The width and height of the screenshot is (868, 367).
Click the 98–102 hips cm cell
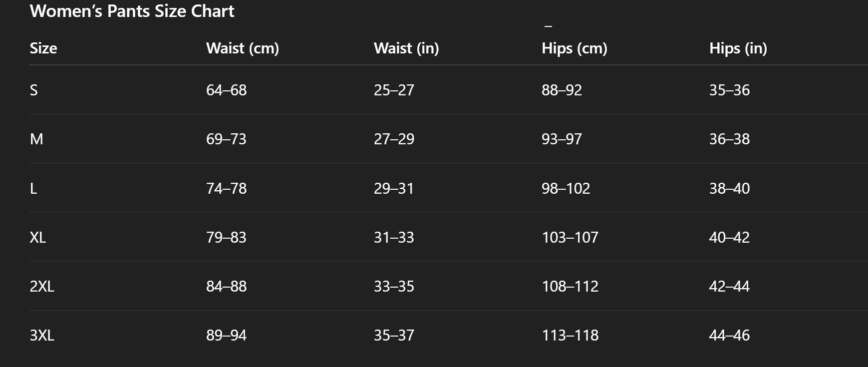tap(566, 188)
